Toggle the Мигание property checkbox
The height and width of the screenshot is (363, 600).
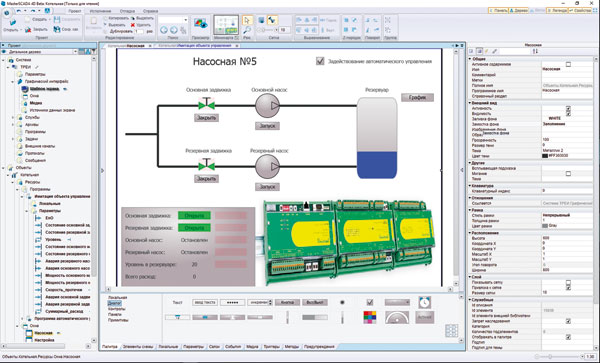pos(568,173)
